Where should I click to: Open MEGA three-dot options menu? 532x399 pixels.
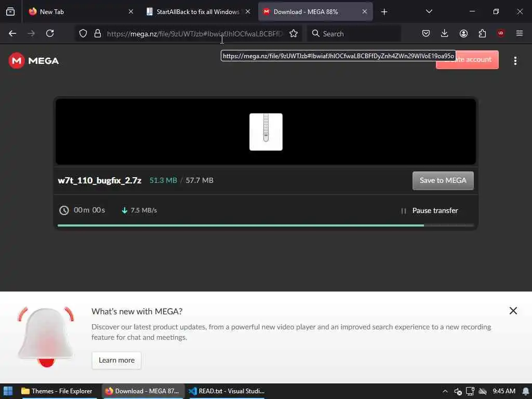(x=515, y=61)
